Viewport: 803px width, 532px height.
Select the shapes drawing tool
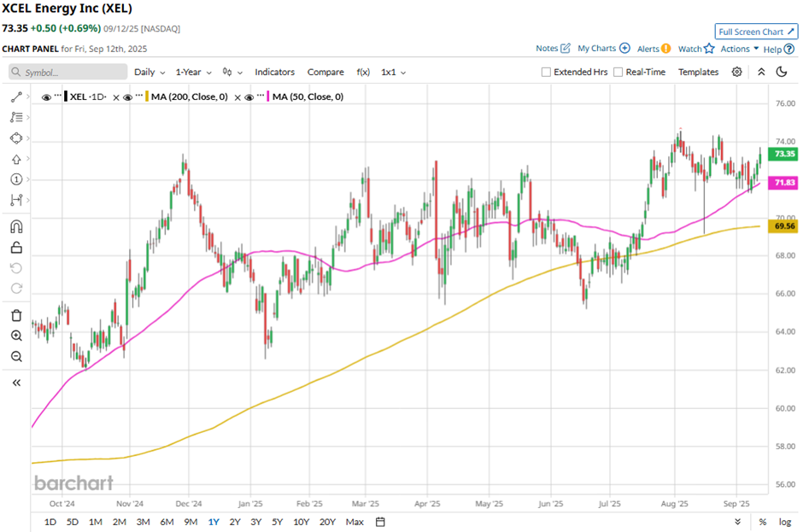pyautogui.click(x=16, y=138)
